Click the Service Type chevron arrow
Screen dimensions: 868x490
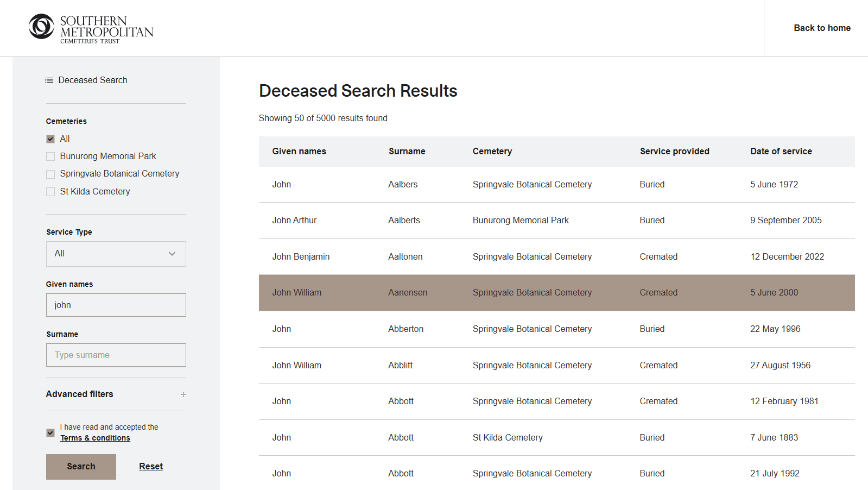(x=172, y=254)
